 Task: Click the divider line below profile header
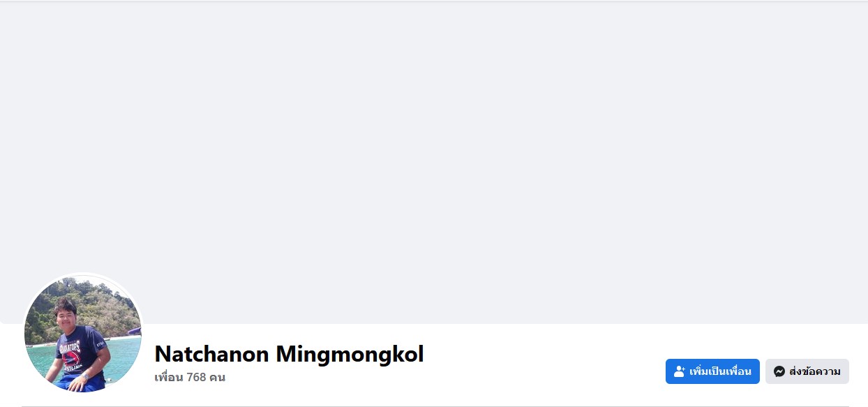pyautogui.click(x=435, y=406)
